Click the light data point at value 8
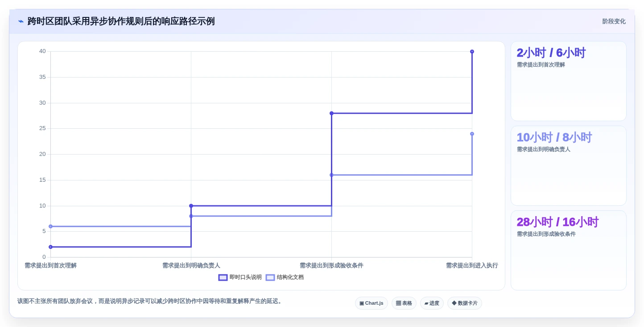644x327 pixels. point(191,216)
